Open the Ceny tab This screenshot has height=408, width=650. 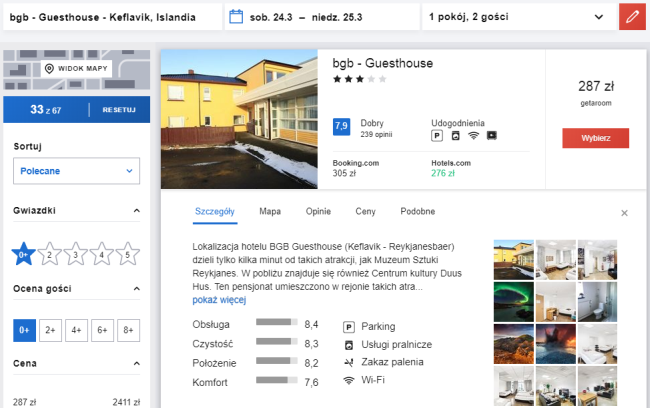pos(365,211)
